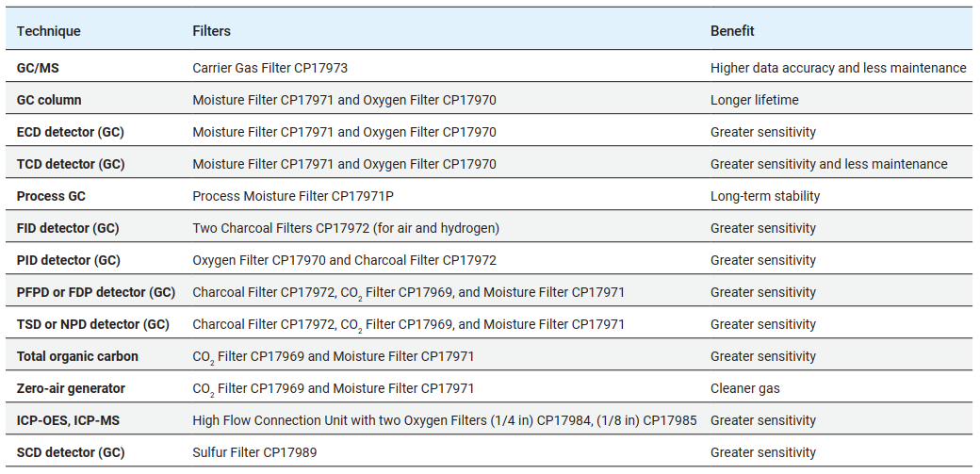The height and width of the screenshot is (474, 980).
Task: Click the Zero-air generator row label
Action: tap(71, 388)
